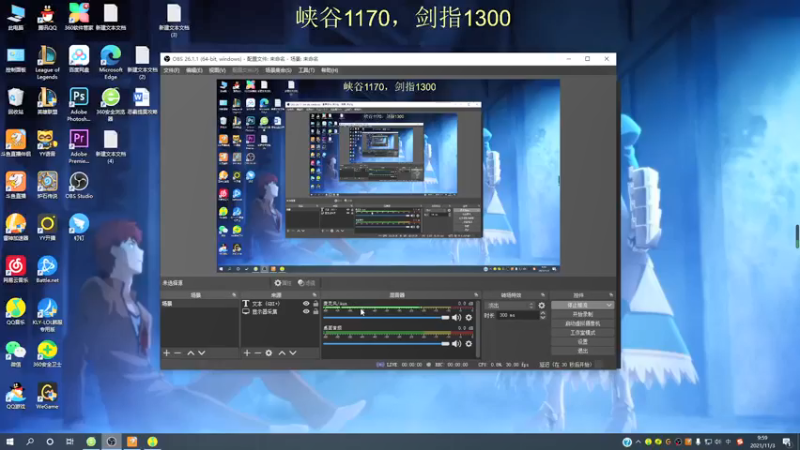Lock the 显示器采集 source
Image resolution: width=800 pixels, height=450 pixels.
point(316,311)
